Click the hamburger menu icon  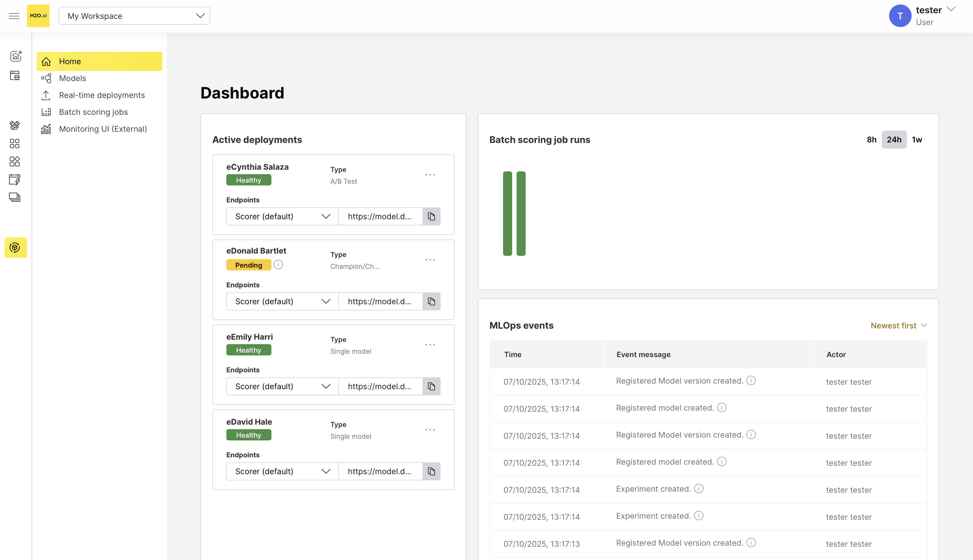14,16
